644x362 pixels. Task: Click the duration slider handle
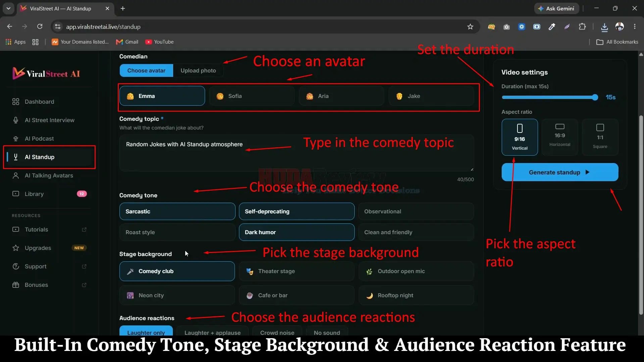595,97
